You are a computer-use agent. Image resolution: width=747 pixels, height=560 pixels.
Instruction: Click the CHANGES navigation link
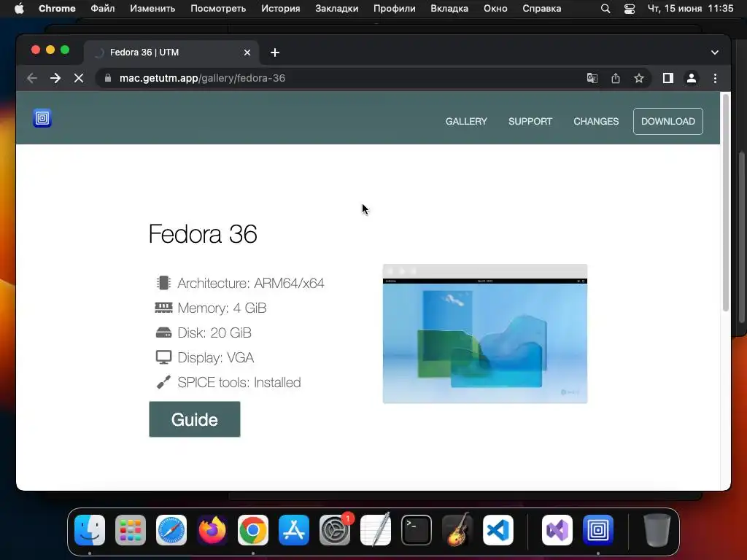click(596, 122)
